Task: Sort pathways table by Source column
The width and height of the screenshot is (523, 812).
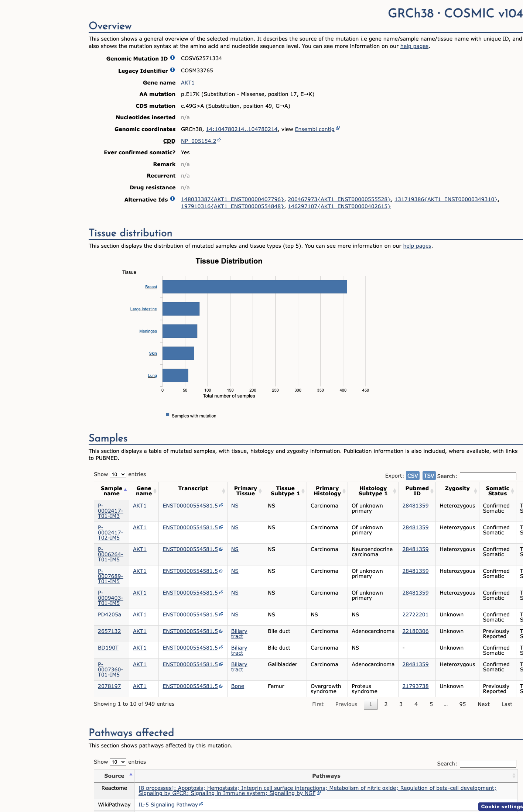Action: [x=114, y=776]
